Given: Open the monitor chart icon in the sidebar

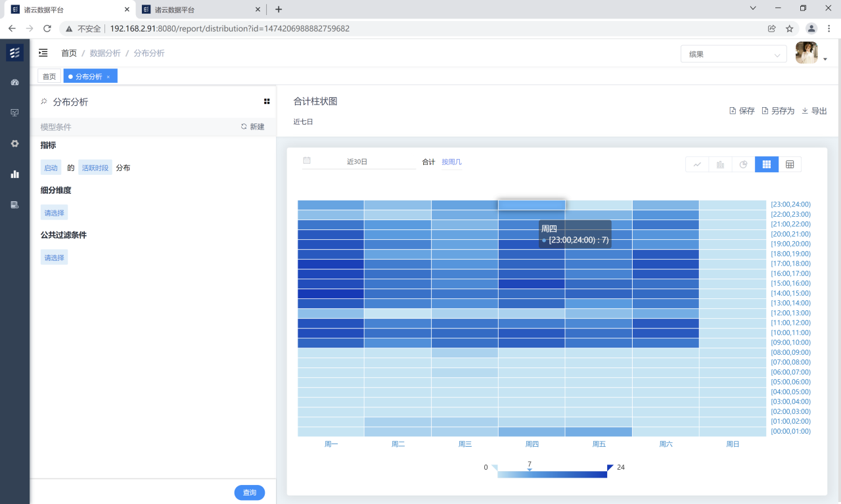Looking at the screenshot, I should (x=14, y=113).
